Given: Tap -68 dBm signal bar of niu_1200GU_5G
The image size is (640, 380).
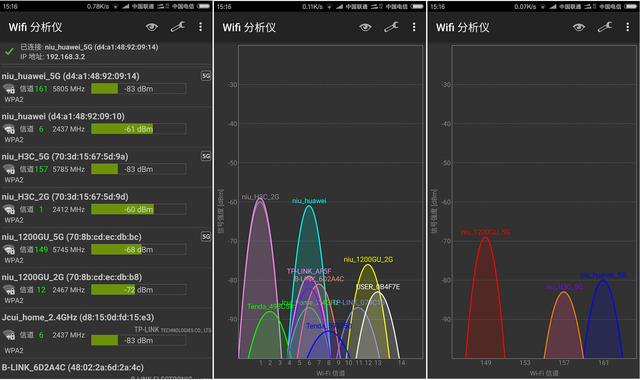Looking at the screenshot, I should [x=138, y=249].
